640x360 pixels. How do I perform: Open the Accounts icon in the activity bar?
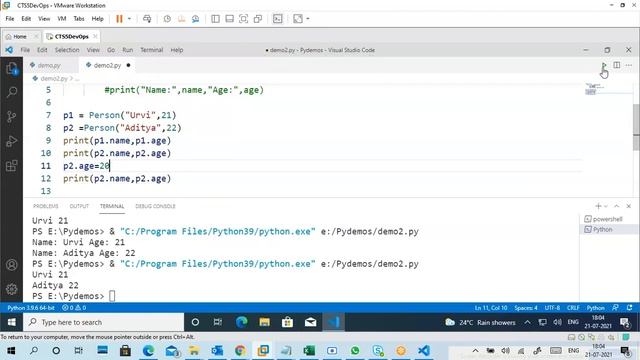coord(12,265)
